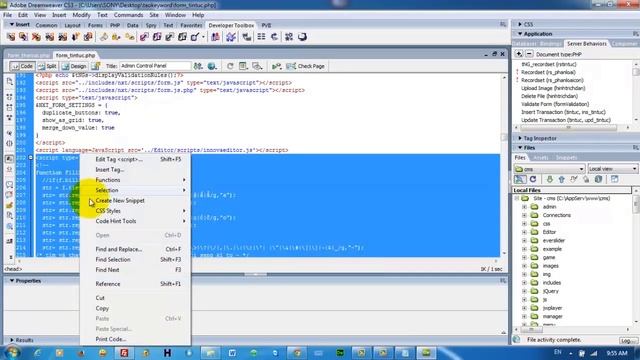Screen dimensions: 640x360
Task: Choose Edit Tag <script> option
Action: point(119,159)
